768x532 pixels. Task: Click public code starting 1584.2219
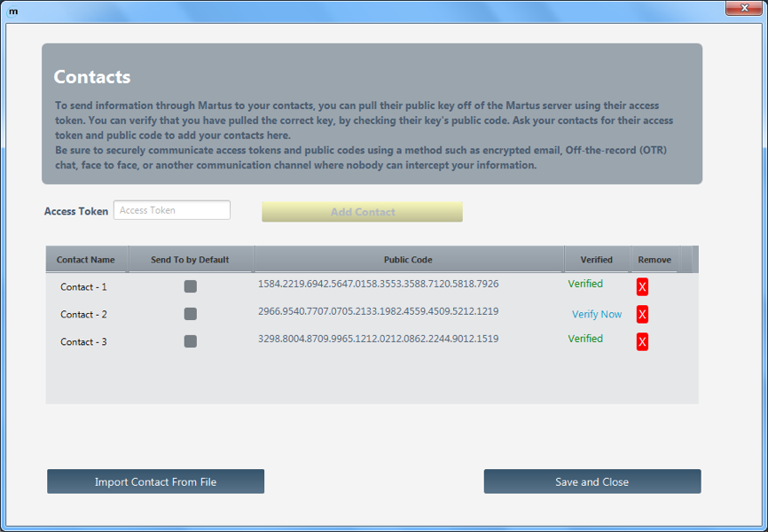pyautogui.click(x=378, y=284)
